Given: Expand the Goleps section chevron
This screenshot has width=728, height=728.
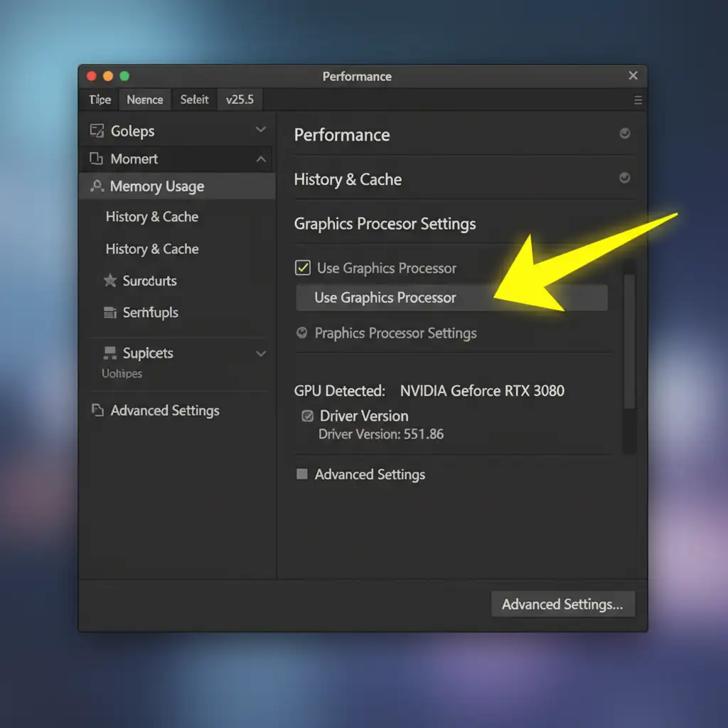Looking at the screenshot, I should [x=261, y=130].
